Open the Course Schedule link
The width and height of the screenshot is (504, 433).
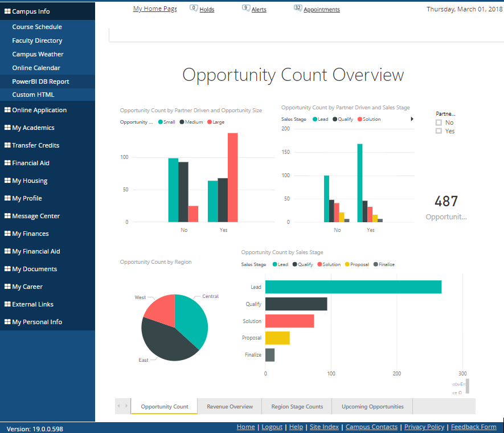click(x=37, y=27)
